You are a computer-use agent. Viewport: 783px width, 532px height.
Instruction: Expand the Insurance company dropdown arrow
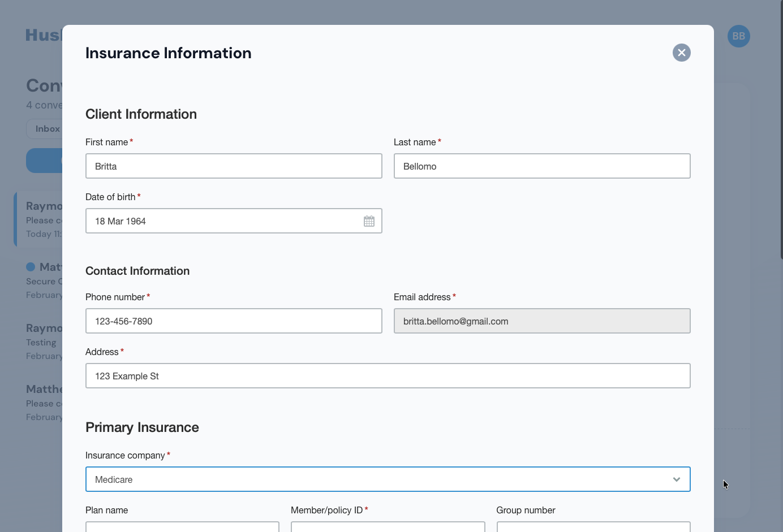676,479
